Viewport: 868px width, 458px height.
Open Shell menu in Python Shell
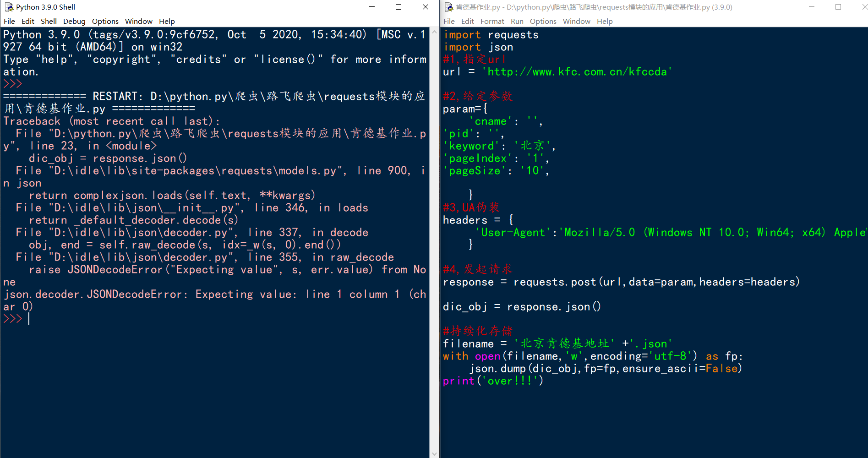(x=49, y=21)
